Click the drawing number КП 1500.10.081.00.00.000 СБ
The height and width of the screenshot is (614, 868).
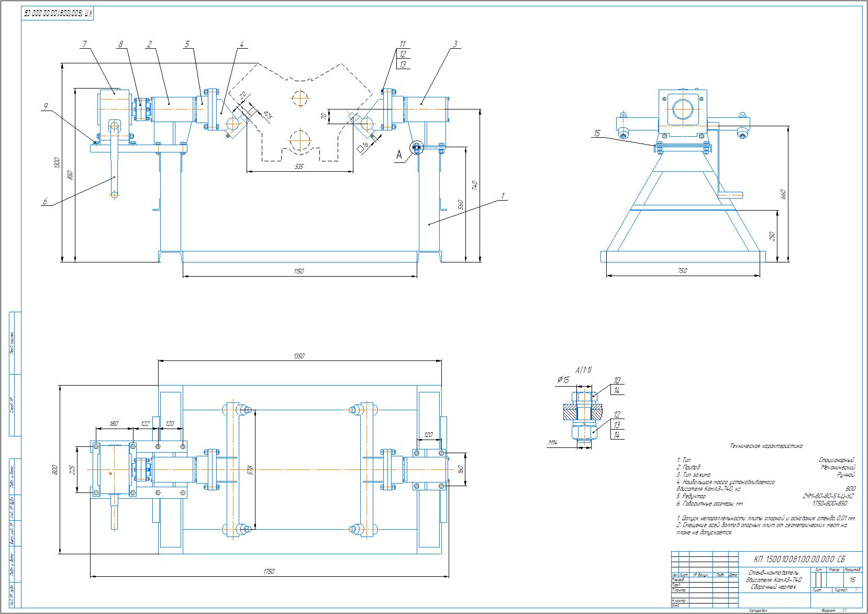click(799, 558)
